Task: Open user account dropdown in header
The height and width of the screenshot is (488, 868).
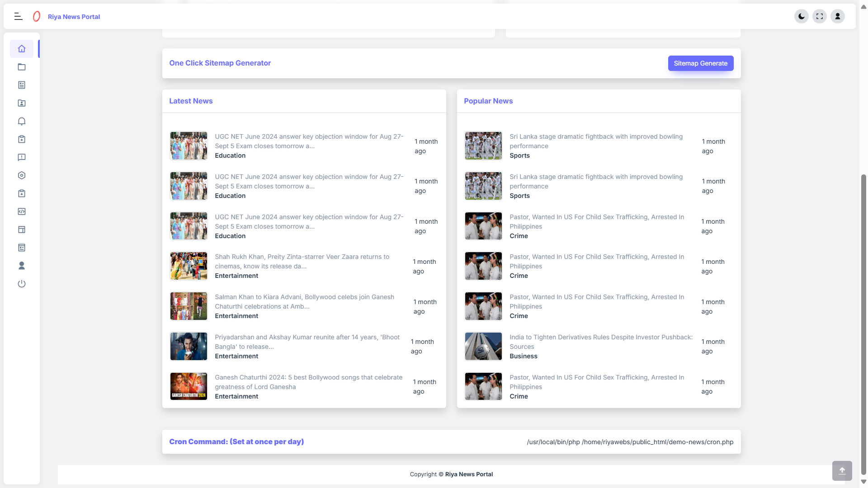Action: 837,16
